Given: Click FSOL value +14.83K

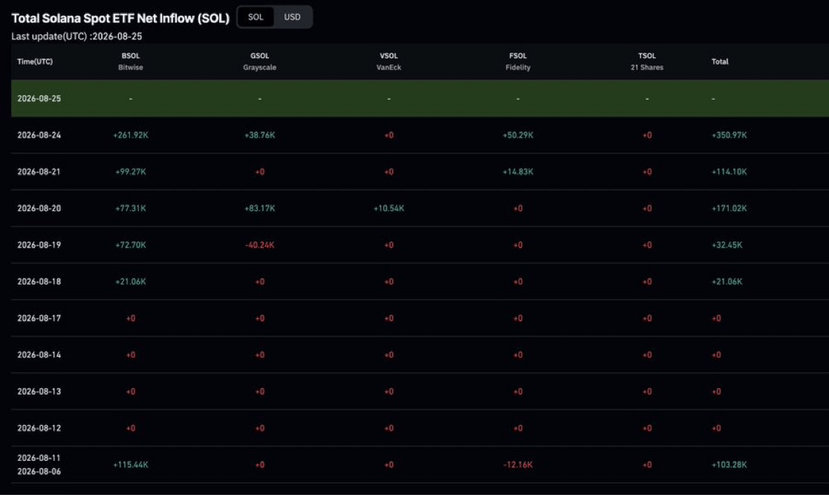Looking at the screenshot, I should (518, 171).
